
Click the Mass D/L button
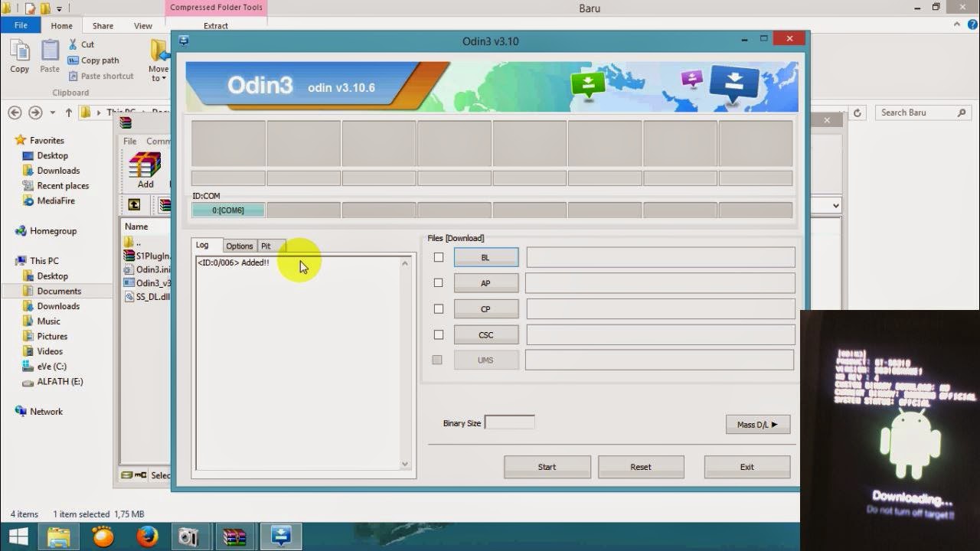coord(757,424)
